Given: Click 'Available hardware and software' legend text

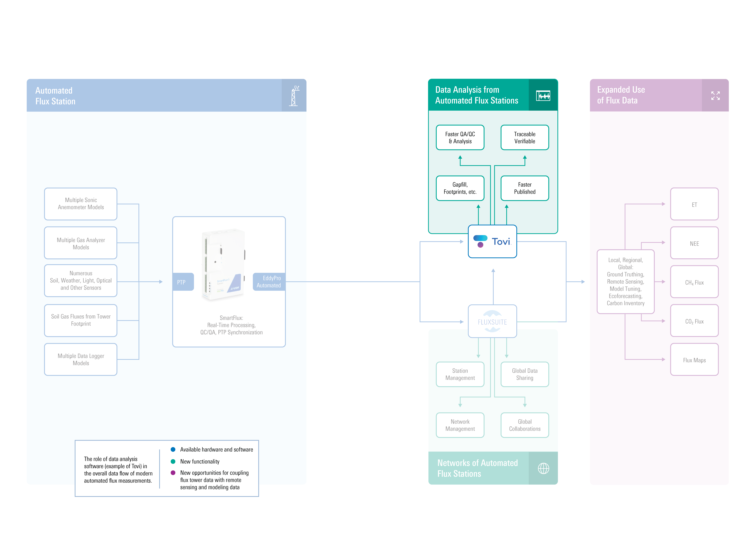Looking at the screenshot, I should (x=216, y=450).
